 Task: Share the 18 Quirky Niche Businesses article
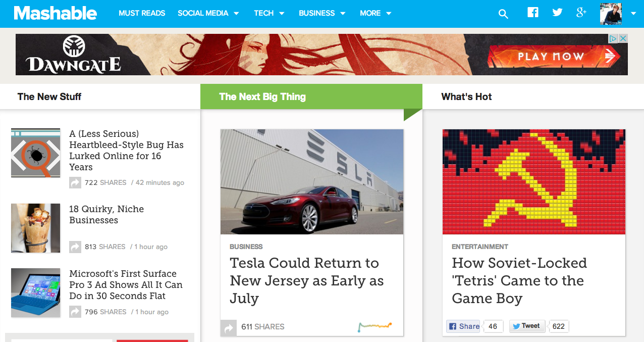click(75, 247)
